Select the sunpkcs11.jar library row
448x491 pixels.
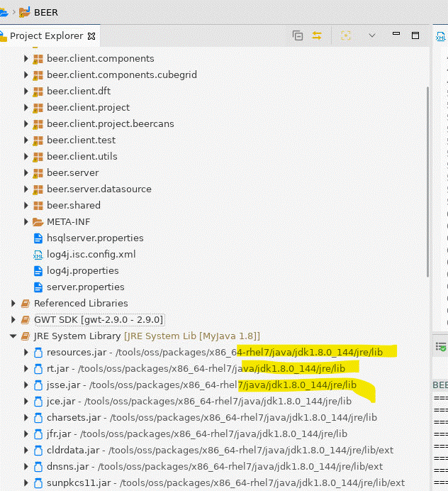pyautogui.click(x=225, y=482)
